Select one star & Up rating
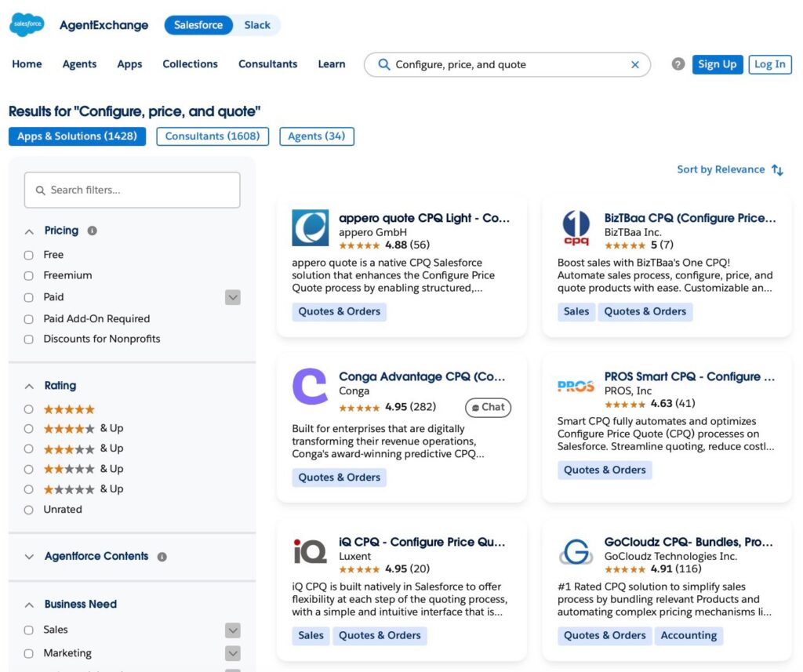The width and height of the screenshot is (803, 672). 29,489
